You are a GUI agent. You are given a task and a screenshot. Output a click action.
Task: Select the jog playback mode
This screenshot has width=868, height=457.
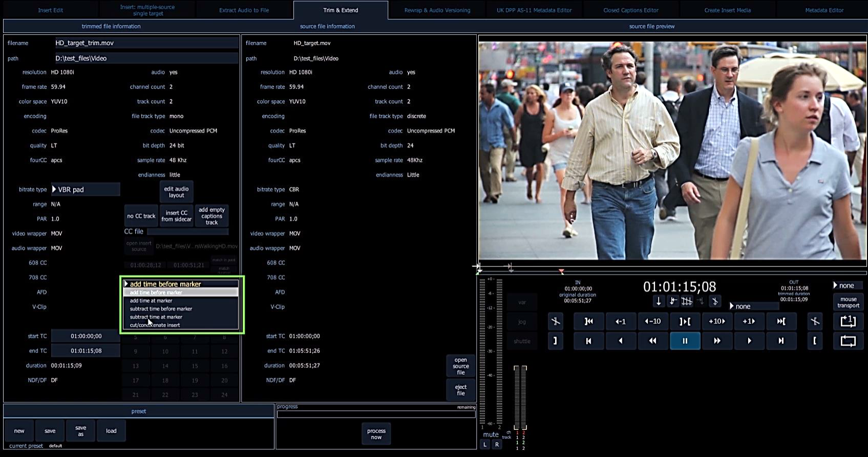pyautogui.click(x=522, y=322)
